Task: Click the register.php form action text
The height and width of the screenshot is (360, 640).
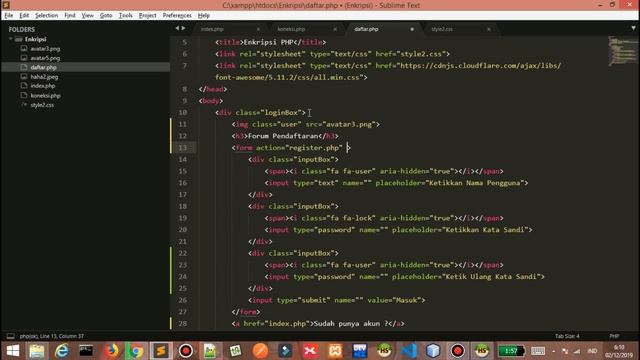Action: pos(313,148)
